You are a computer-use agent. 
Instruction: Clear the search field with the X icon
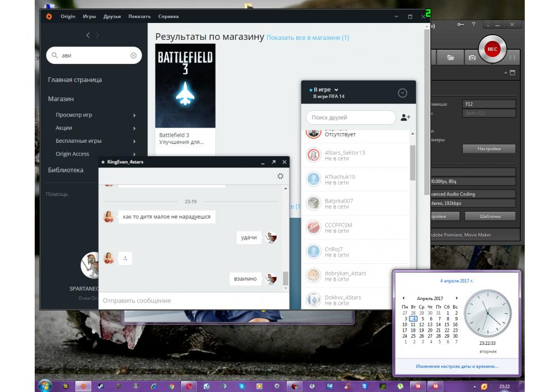pos(133,55)
